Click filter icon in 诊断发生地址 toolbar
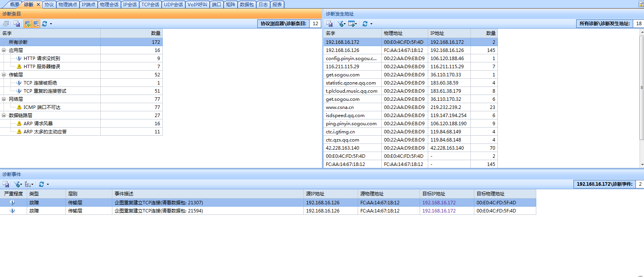Screen dimensions: 644x278 (341, 24)
